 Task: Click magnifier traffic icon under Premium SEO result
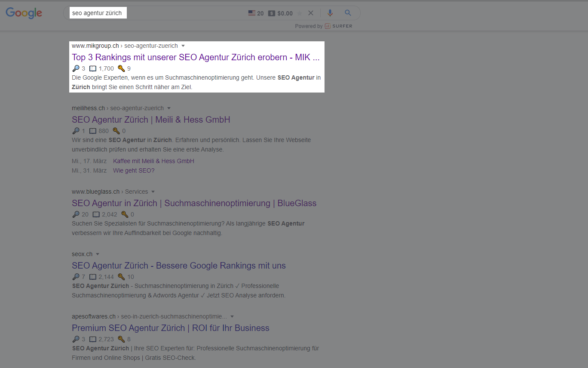click(76, 339)
